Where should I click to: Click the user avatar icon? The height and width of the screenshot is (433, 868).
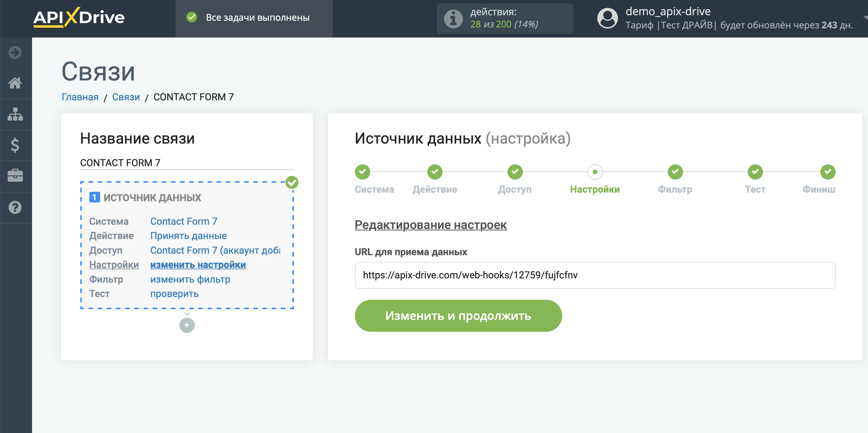coord(607,18)
